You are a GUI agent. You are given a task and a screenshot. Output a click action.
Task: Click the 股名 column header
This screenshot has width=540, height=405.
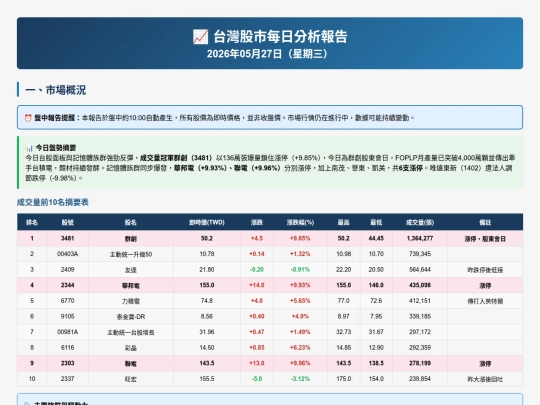(x=131, y=222)
